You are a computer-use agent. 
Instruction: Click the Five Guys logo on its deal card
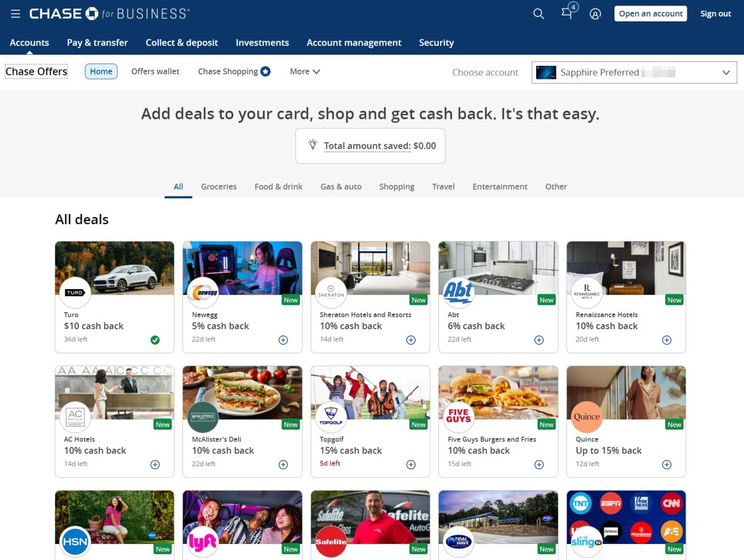point(458,417)
